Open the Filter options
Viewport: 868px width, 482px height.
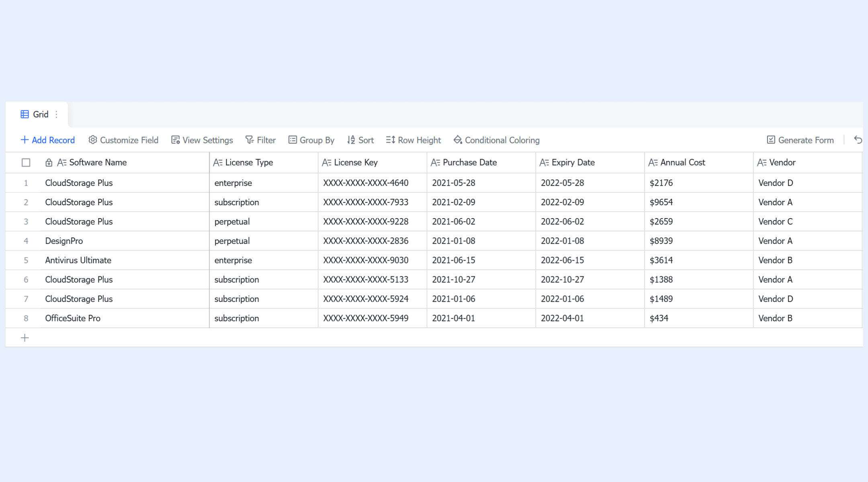(x=260, y=140)
